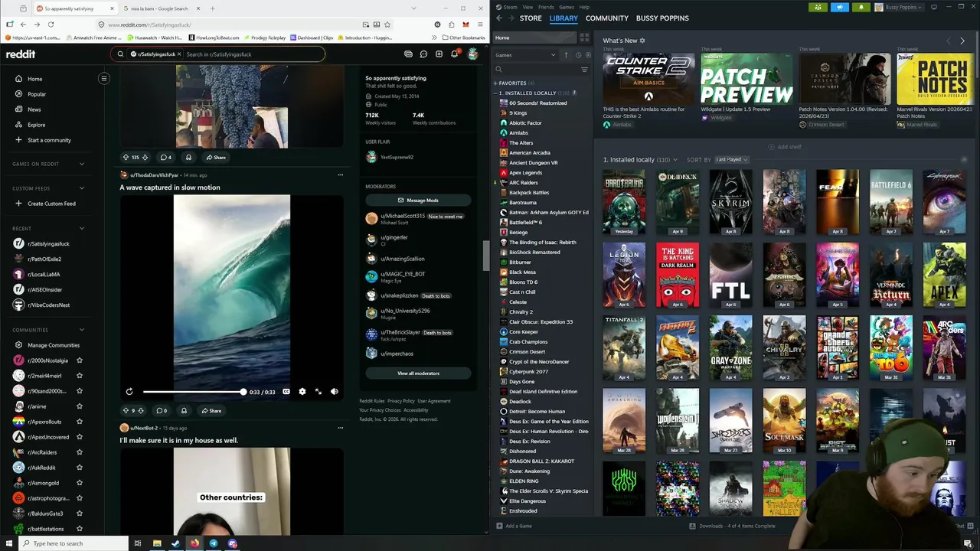This screenshot has height=551, width=980.
Task: Toggle sort by recent activity clock icon
Action: (x=578, y=55)
